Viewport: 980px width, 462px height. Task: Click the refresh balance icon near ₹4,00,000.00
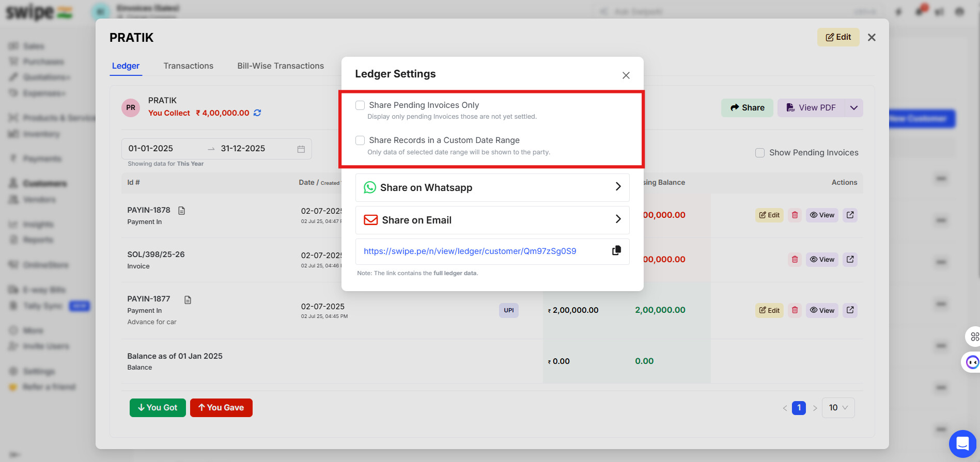point(257,113)
